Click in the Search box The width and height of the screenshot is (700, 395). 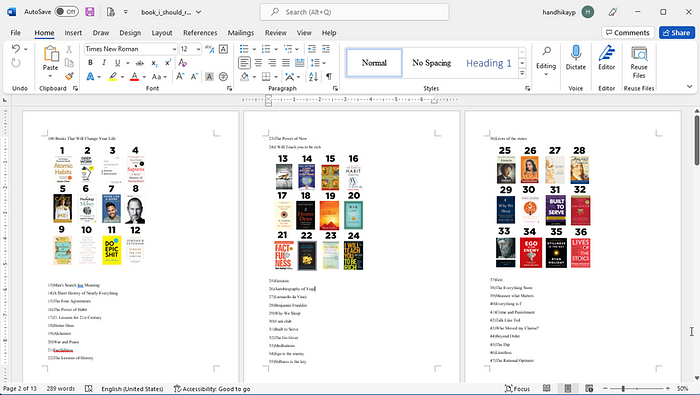click(354, 12)
